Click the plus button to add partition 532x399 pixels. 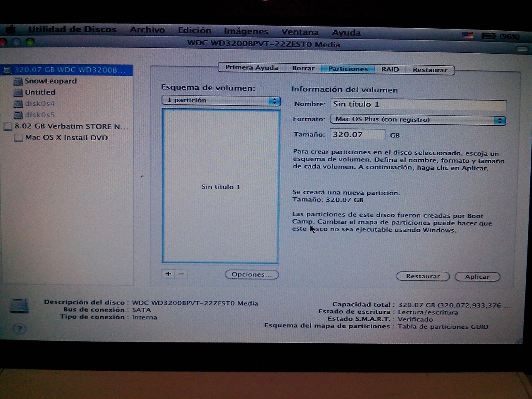pyautogui.click(x=168, y=274)
